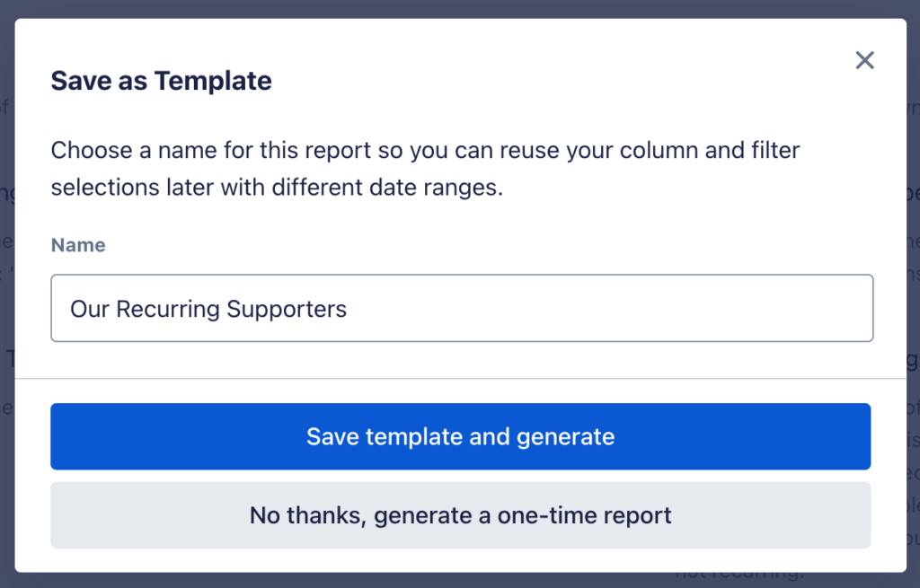920x588 pixels.
Task: Choose No thanks, generate a one-time report
Action: [460, 515]
